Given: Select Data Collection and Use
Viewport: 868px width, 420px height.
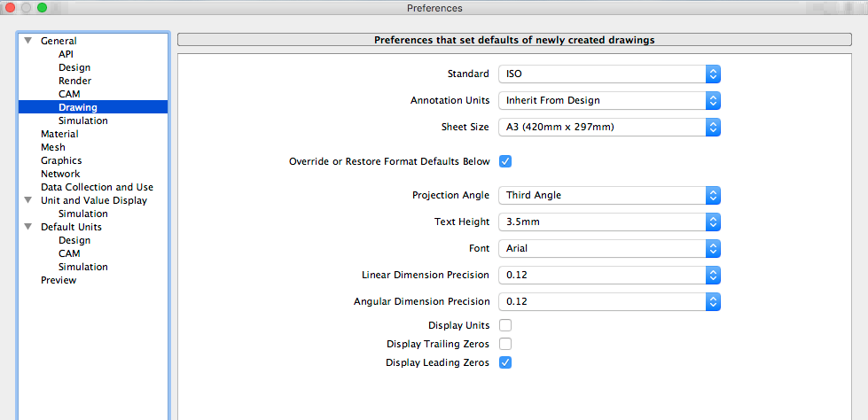Looking at the screenshot, I should [97, 187].
